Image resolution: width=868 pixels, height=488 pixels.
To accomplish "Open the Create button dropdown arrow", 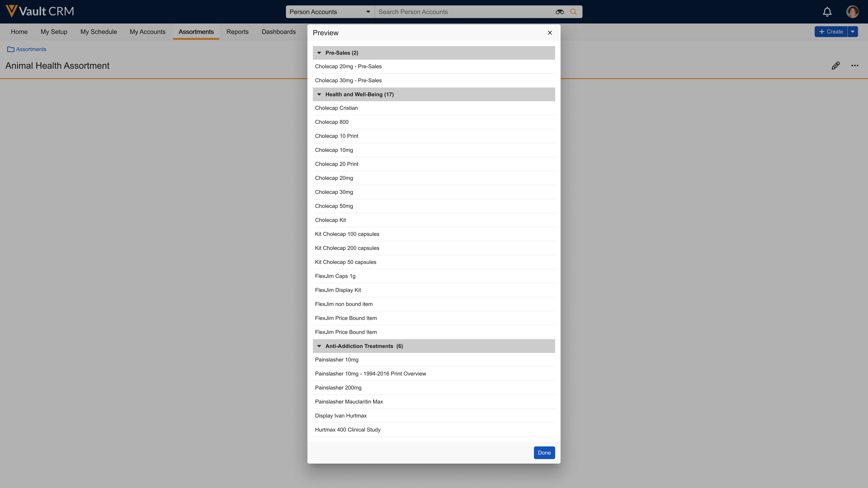I will [852, 32].
